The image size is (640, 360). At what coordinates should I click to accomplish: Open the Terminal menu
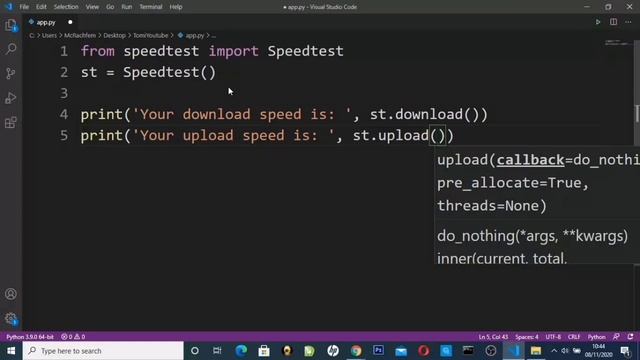pos(151,7)
